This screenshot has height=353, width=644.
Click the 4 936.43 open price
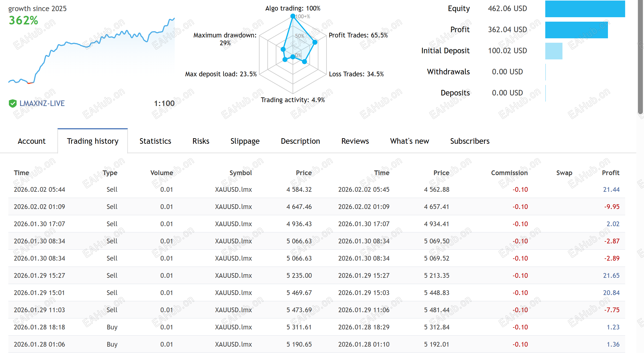point(299,224)
